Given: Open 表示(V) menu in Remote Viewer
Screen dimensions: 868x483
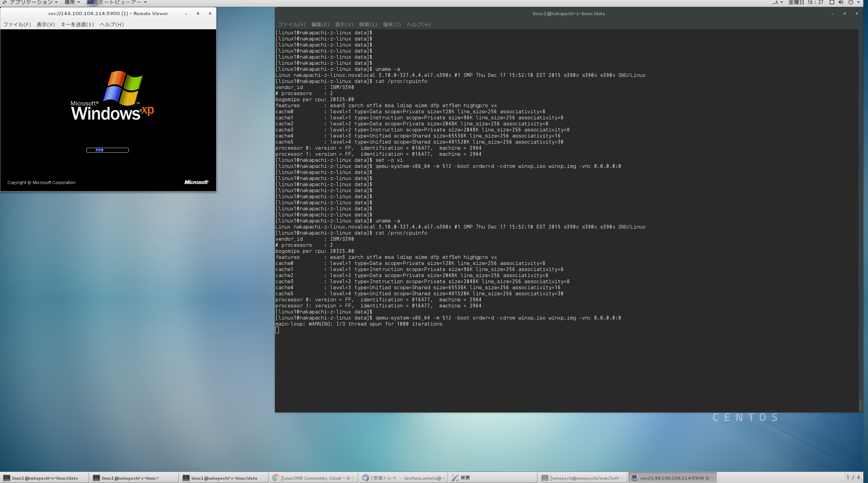Looking at the screenshot, I should pyautogui.click(x=46, y=24).
